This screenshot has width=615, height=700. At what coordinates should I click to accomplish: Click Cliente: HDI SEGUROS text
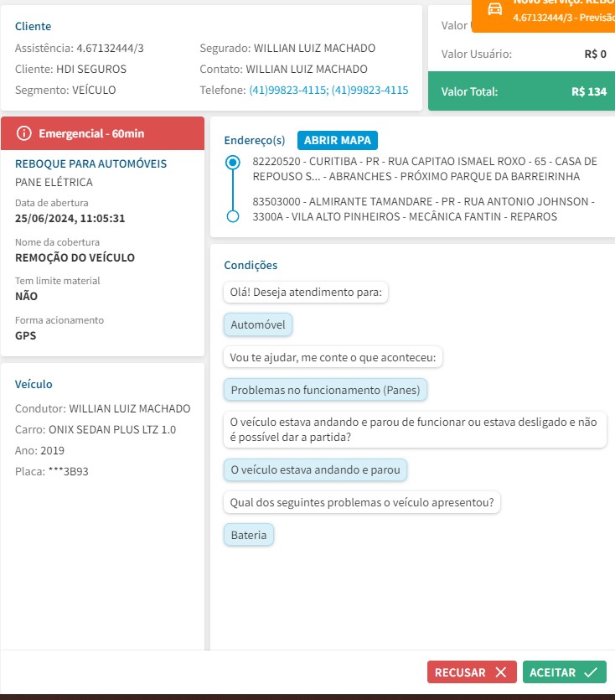pos(70,70)
